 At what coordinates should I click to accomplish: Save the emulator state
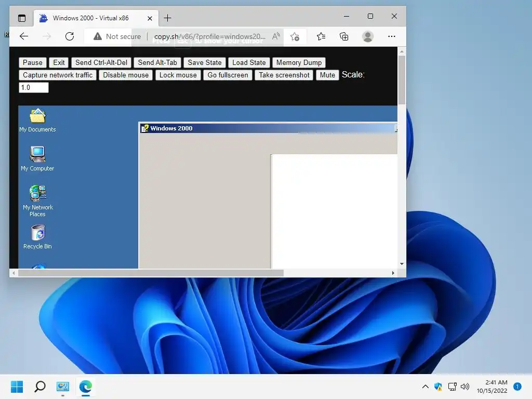205,62
